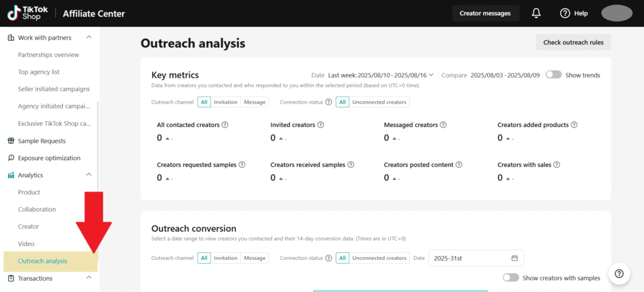The width and height of the screenshot is (644, 292).
Task: Select Unconnected creators in Outreach conversion
Action: (x=379, y=258)
